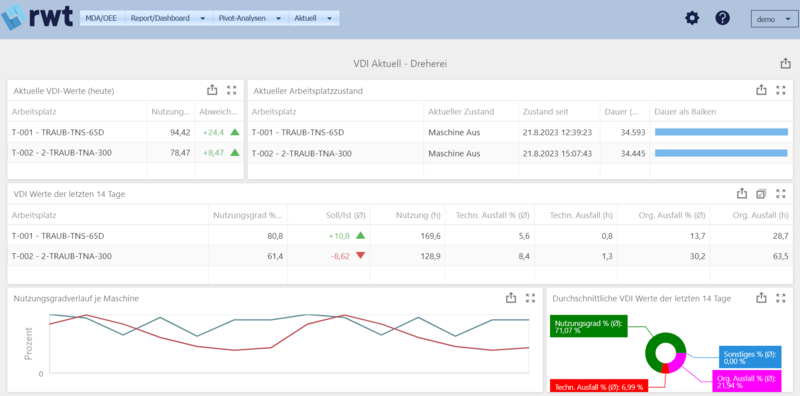This screenshot has height=396, width=800.
Task: Sort by Arbeitsplatz in Aktuelle VDI-Werte table
Action: 34,111
